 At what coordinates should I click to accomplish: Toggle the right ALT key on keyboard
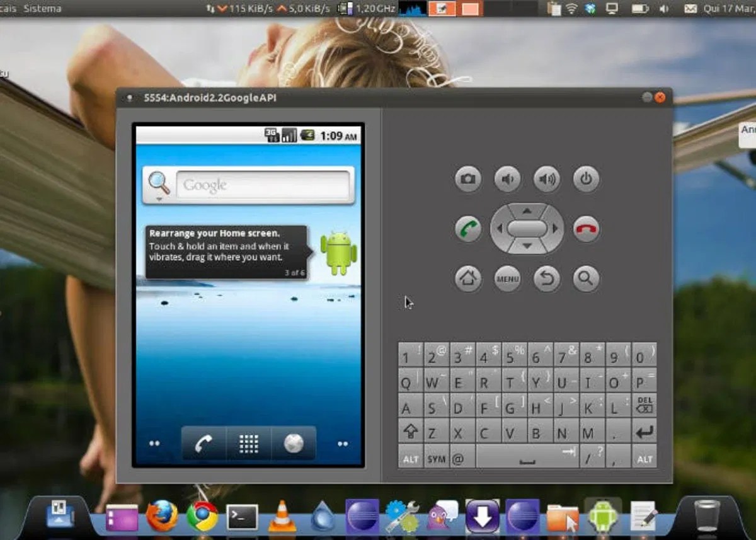pyautogui.click(x=644, y=457)
